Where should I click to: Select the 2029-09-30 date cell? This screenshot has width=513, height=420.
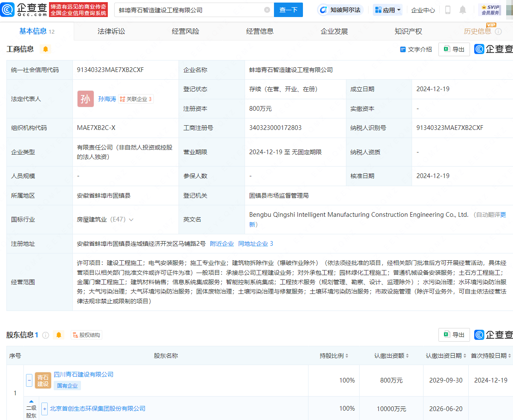(x=446, y=380)
